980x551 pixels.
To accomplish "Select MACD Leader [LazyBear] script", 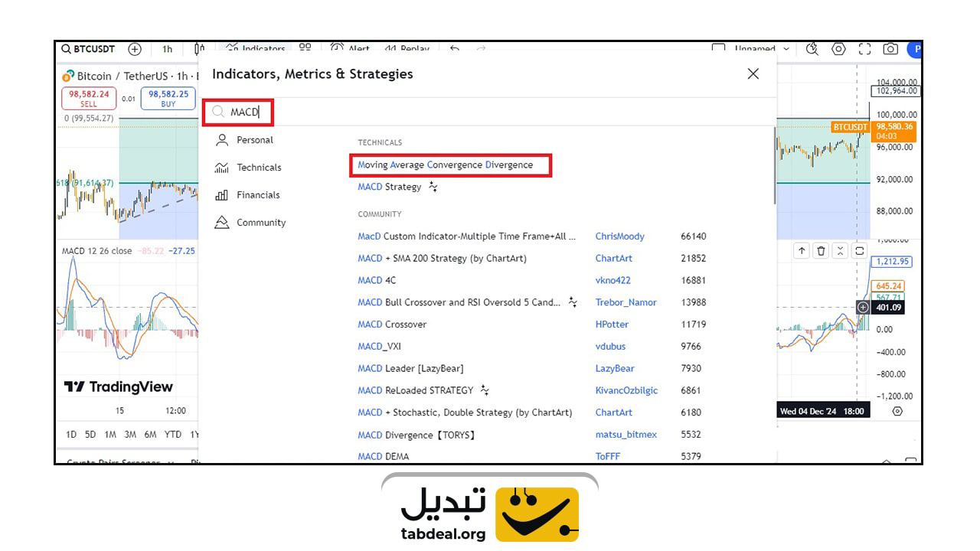I will tap(410, 368).
